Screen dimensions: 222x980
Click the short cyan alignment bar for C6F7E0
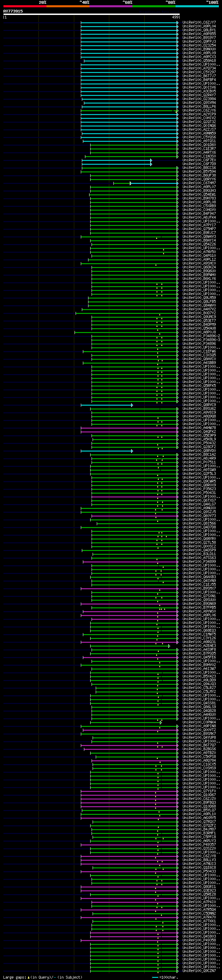pos(117,160)
